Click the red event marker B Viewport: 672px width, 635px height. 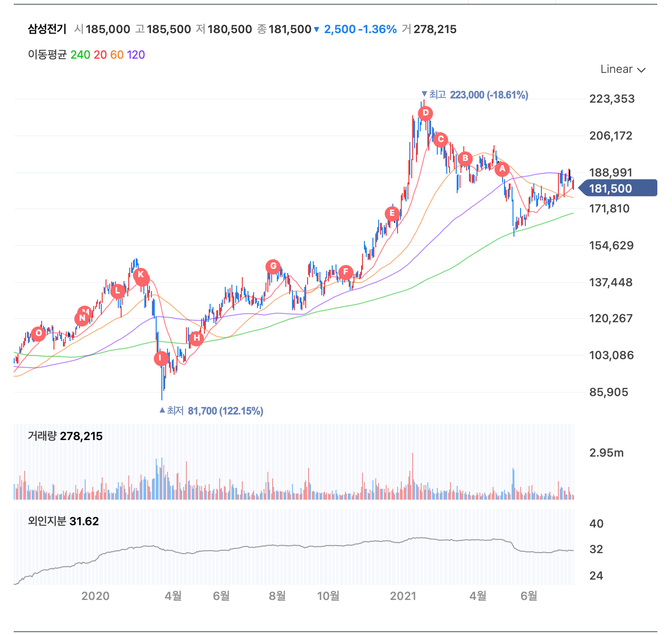[465, 159]
